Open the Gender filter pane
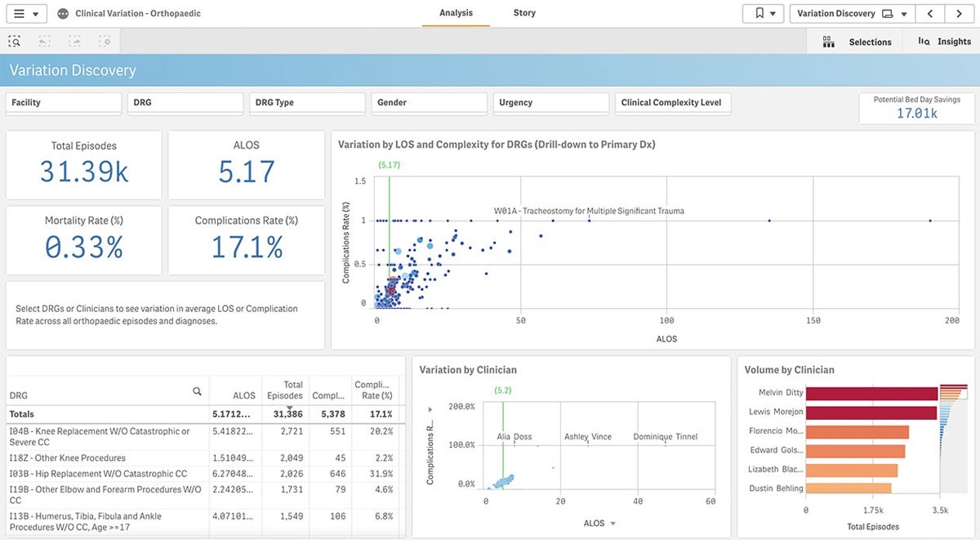The height and width of the screenshot is (540, 980). [429, 103]
